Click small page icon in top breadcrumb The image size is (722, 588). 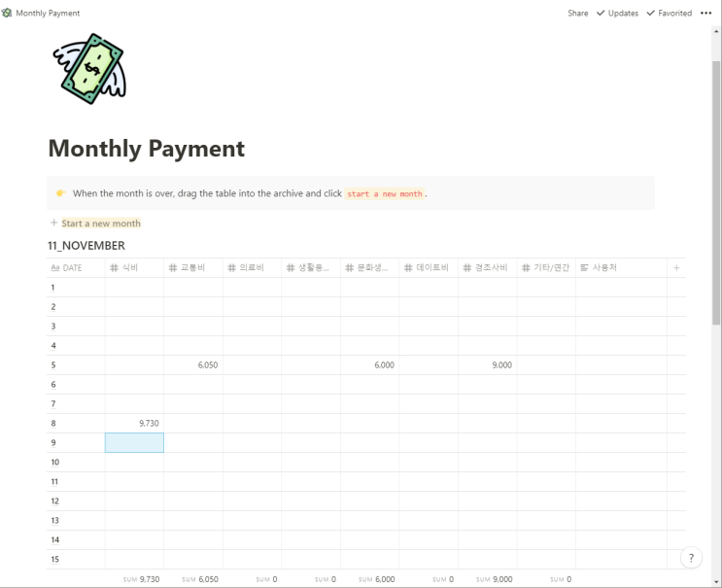(7, 13)
